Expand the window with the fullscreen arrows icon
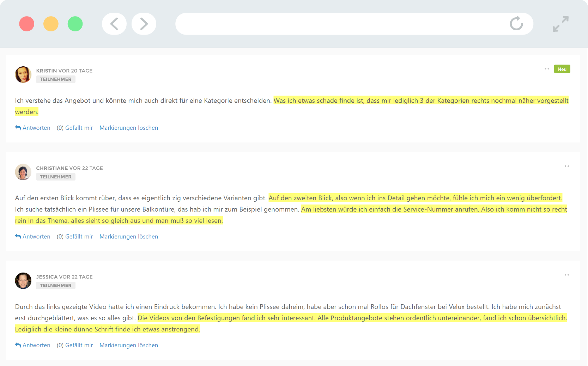The height and width of the screenshot is (366, 588). tap(560, 24)
